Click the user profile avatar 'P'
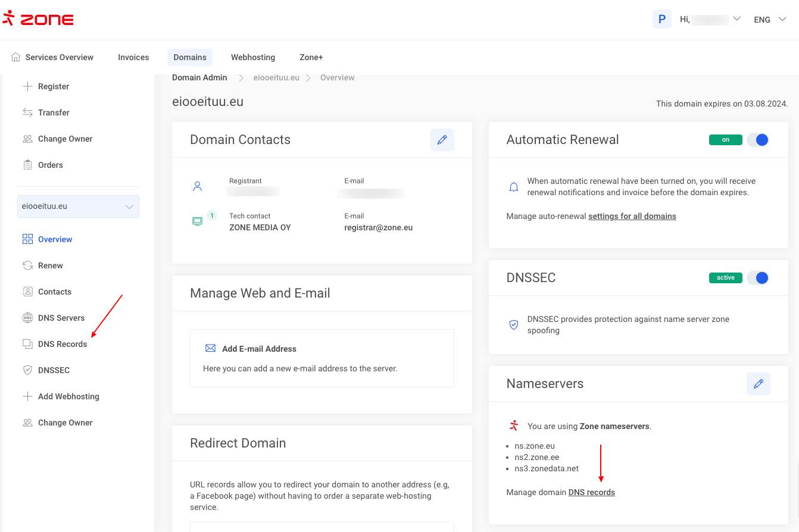799x532 pixels. pos(661,19)
